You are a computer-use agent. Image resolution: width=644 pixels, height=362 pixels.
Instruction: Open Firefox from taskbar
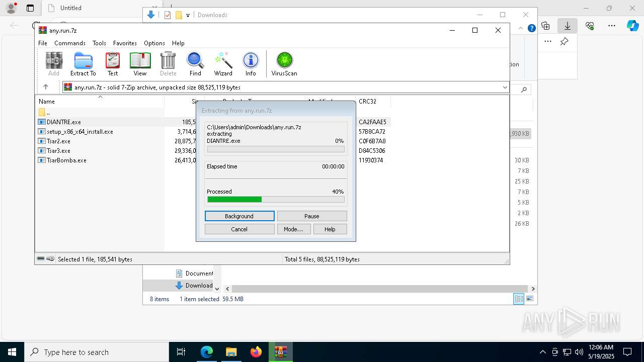256,352
